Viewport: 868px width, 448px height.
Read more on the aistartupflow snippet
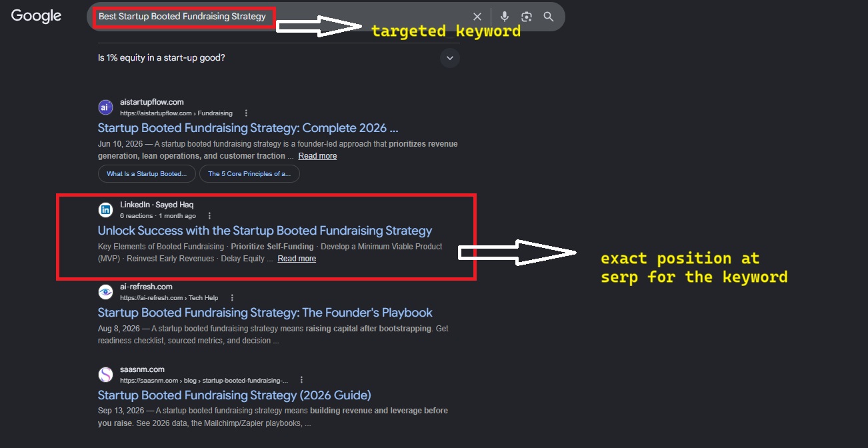pos(317,156)
